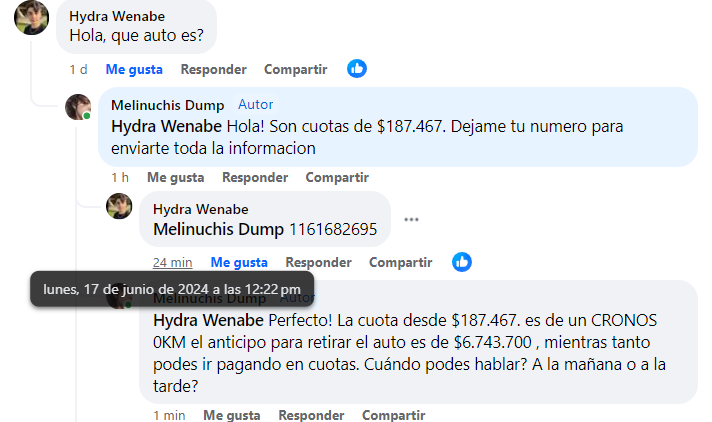Viewport: 712px width, 422px height.
Task: Reply to the 'Hola, que auto es?' comment
Action: 213,70
